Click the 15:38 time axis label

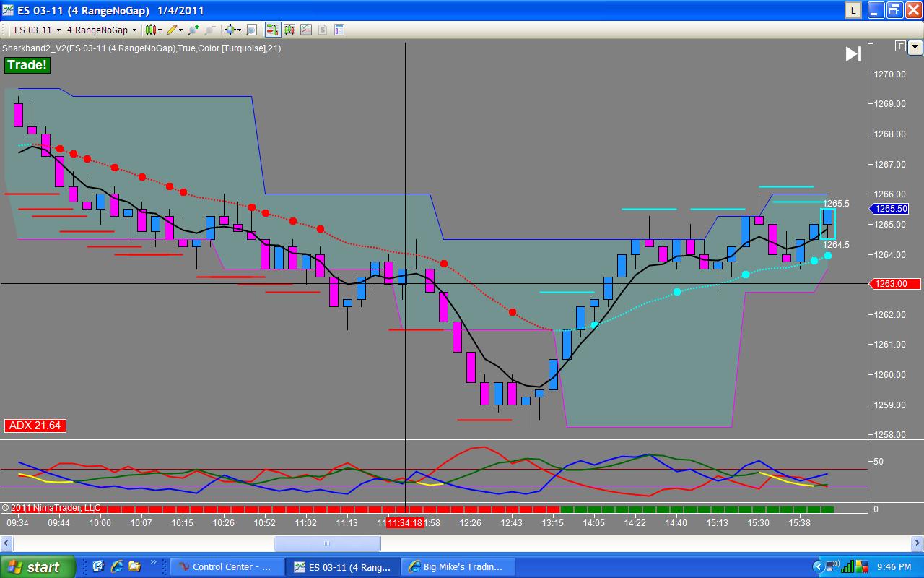pos(800,522)
